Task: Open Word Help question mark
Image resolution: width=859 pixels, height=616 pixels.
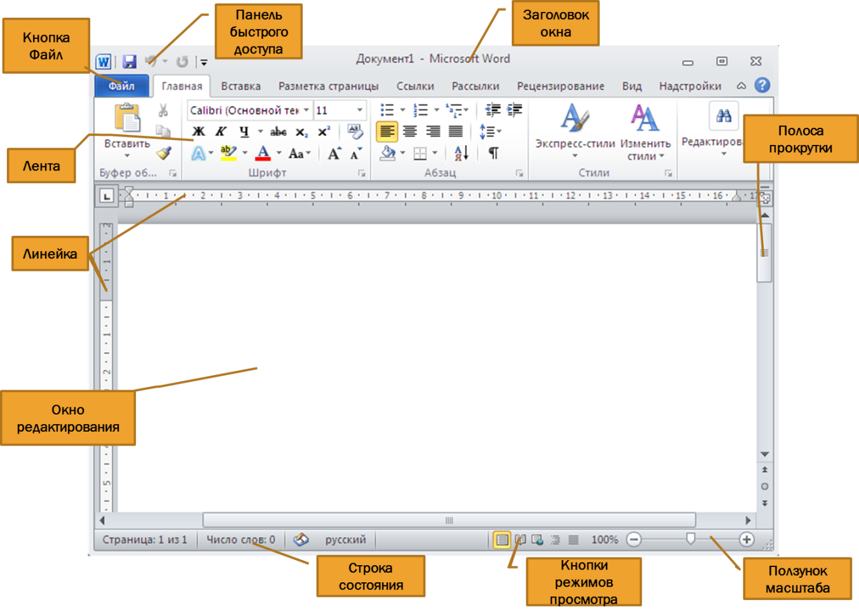Action: coord(762,85)
